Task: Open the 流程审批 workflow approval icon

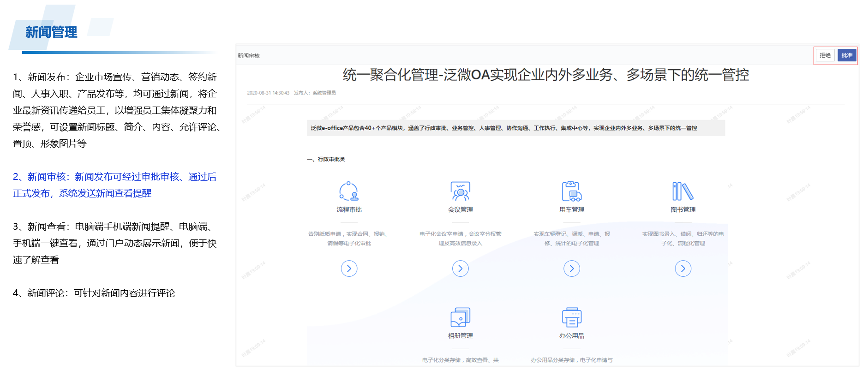Action: pos(349,191)
